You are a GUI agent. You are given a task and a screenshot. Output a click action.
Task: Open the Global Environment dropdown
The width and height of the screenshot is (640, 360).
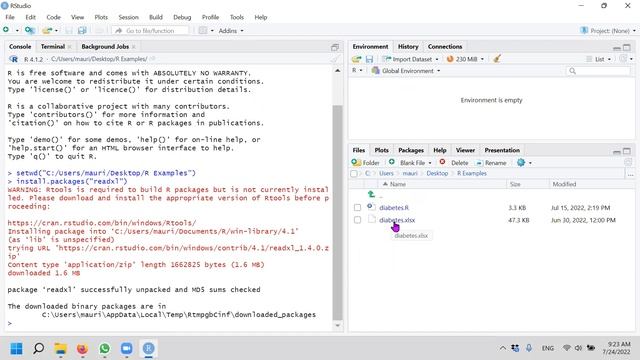pyautogui.click(x=406, y=71)
